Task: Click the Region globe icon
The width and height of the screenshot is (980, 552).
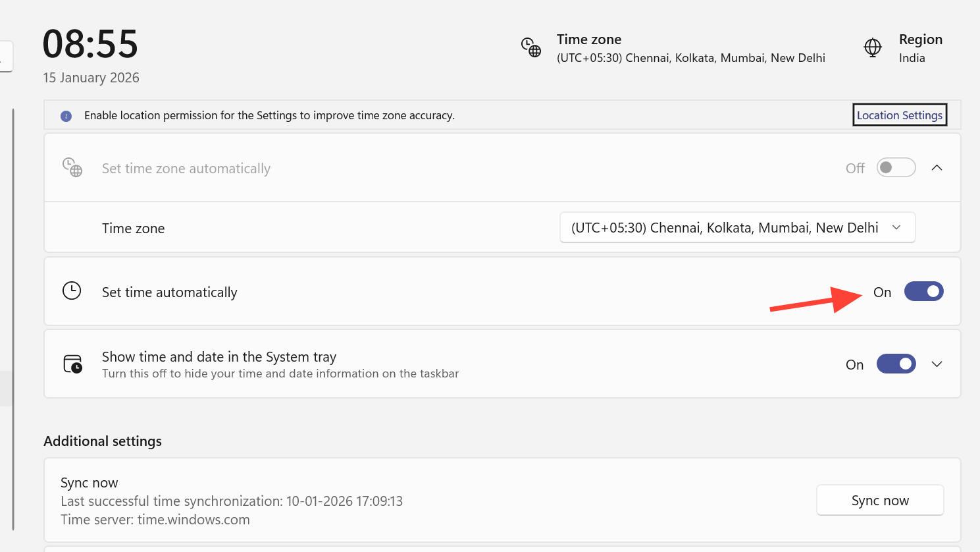Action: [x=873, y=47]
